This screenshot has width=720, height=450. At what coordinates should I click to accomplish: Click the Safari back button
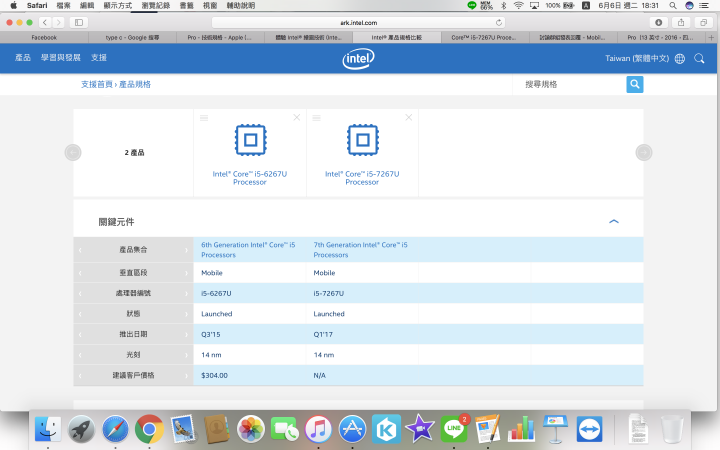pyautogui.click(x=45, y=22)
